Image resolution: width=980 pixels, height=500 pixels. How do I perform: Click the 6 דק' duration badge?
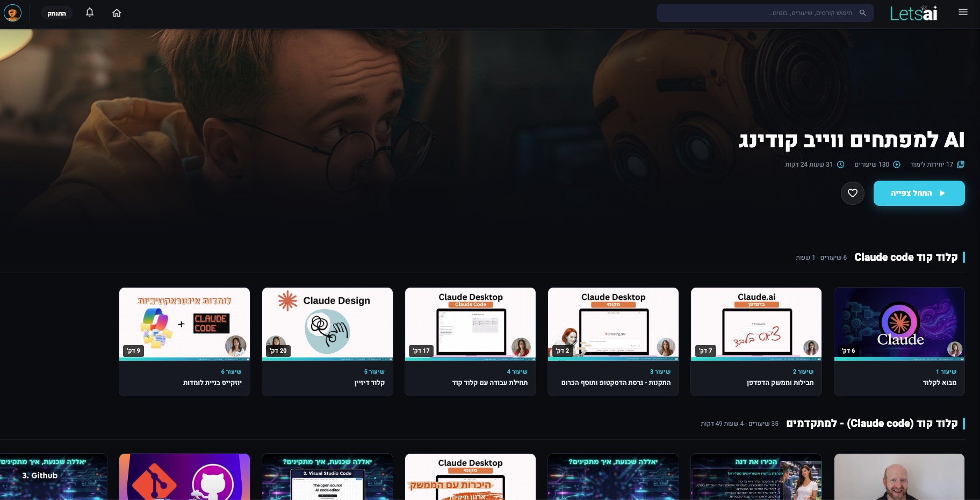pyautogui.click(x=848, y=351)
